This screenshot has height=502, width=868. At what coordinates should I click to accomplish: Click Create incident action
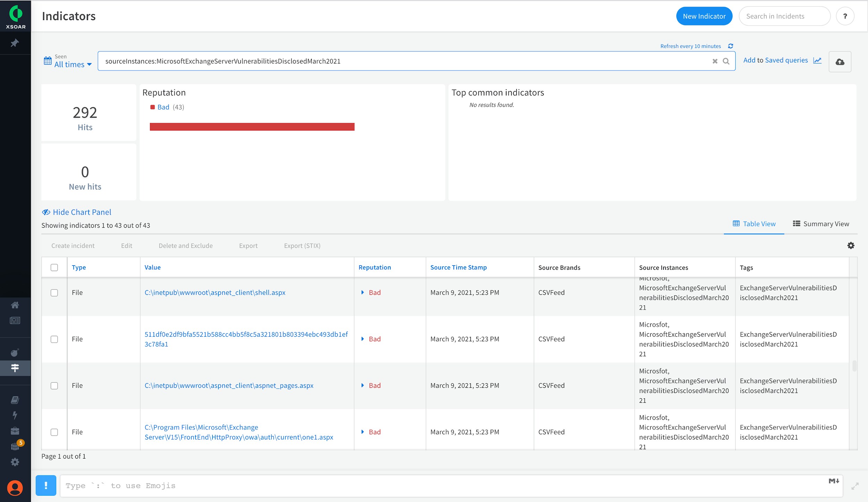[x=73, y=246]
